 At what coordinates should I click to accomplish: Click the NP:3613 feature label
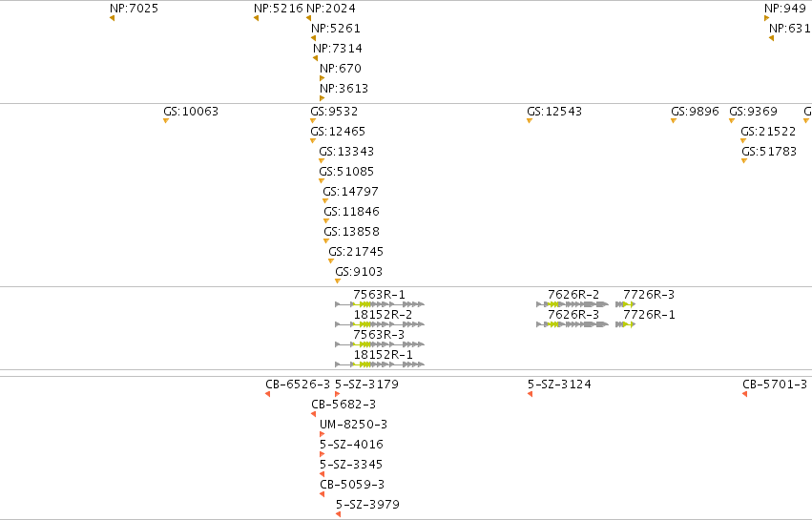[x=344, y=89]
